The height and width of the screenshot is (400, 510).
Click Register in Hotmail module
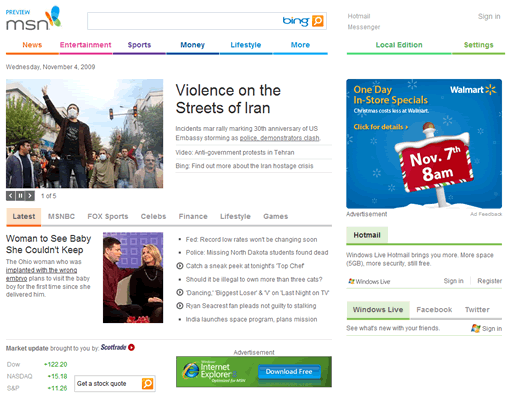489,281
